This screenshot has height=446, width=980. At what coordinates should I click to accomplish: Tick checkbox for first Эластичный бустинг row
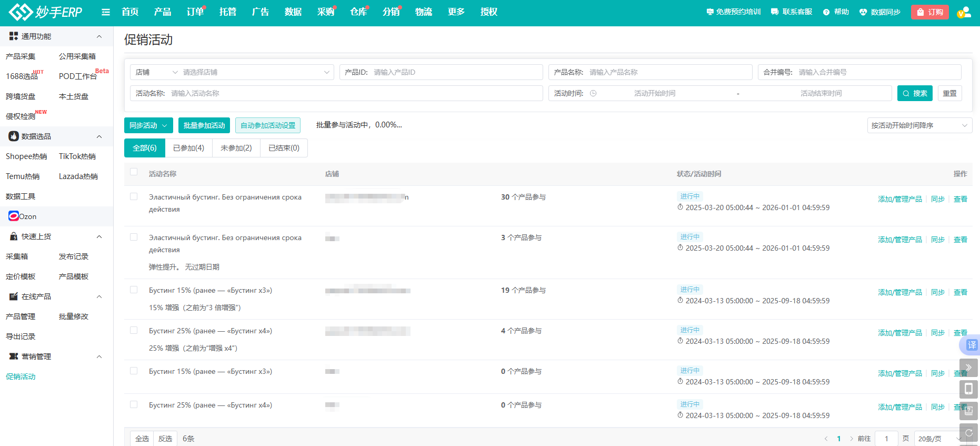tap(134, 196)
